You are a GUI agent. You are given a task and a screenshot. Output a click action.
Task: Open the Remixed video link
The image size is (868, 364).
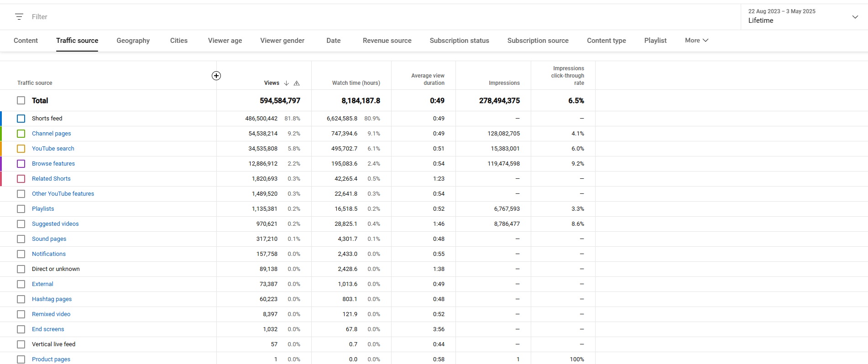pyautogui.click(x=51, y=314)
